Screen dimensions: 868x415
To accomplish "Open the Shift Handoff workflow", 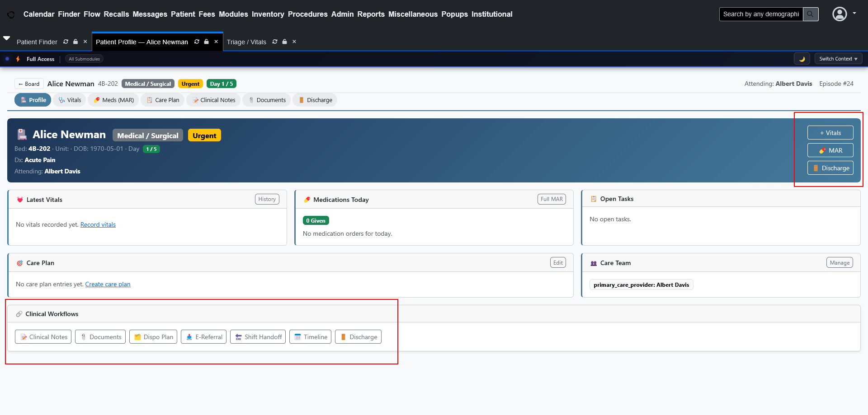I will (x=258, y=337).
